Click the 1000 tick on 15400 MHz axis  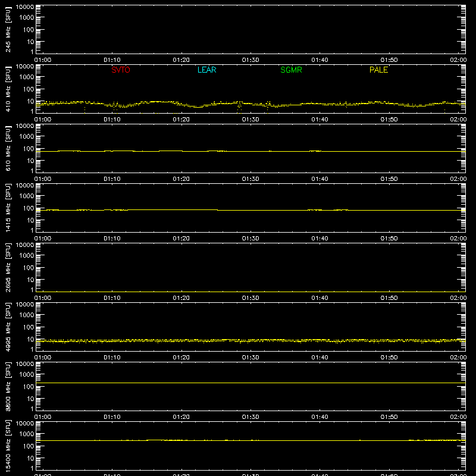(27, 434)
